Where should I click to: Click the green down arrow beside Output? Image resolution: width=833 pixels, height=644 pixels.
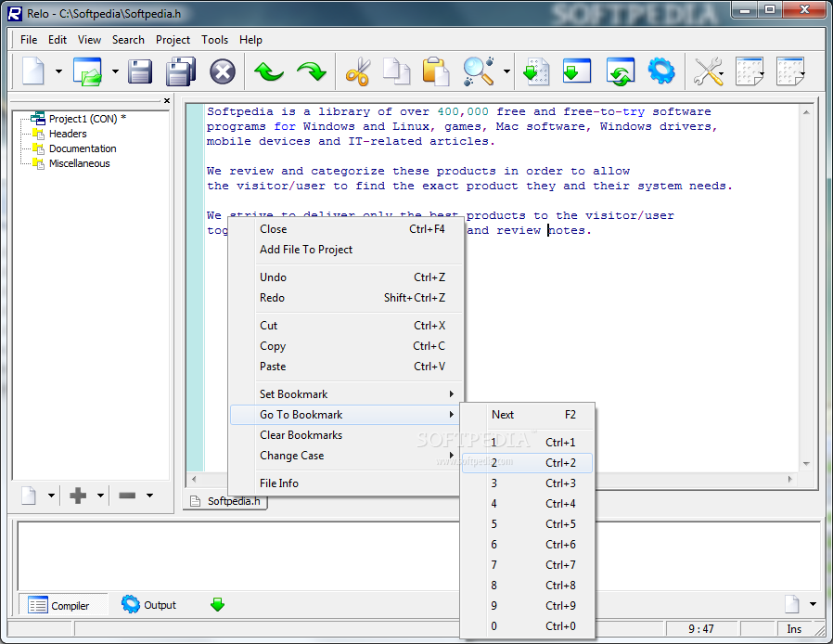click(x=218, y=605)
